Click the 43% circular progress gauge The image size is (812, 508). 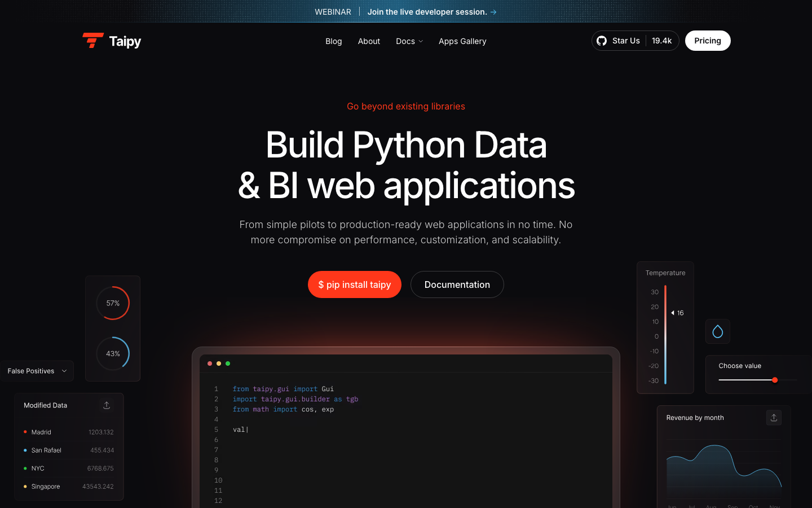pos(113,353)
